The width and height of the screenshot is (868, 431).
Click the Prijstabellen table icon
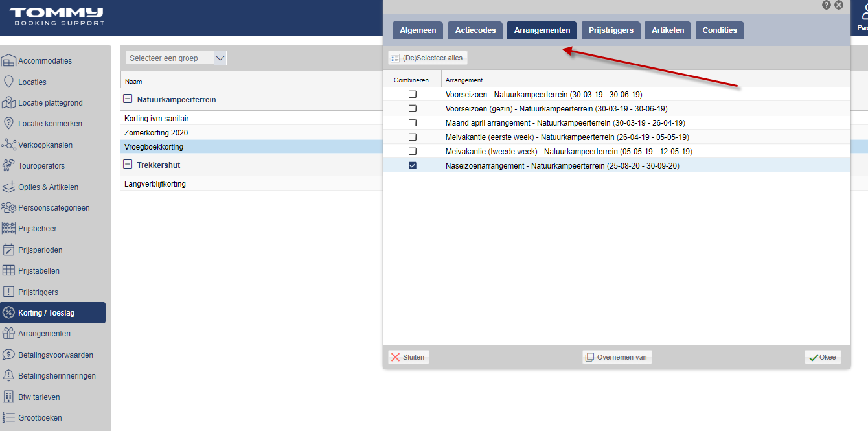tap(8, 271)
